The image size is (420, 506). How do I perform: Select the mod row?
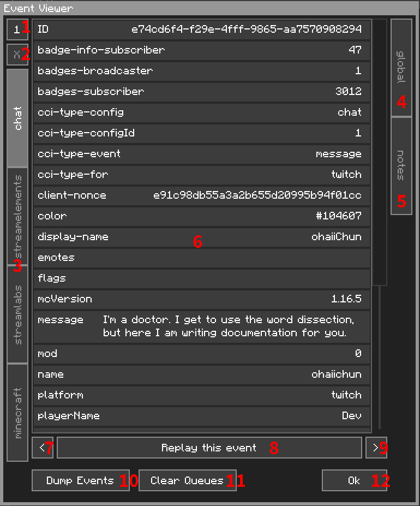[202, 354]
